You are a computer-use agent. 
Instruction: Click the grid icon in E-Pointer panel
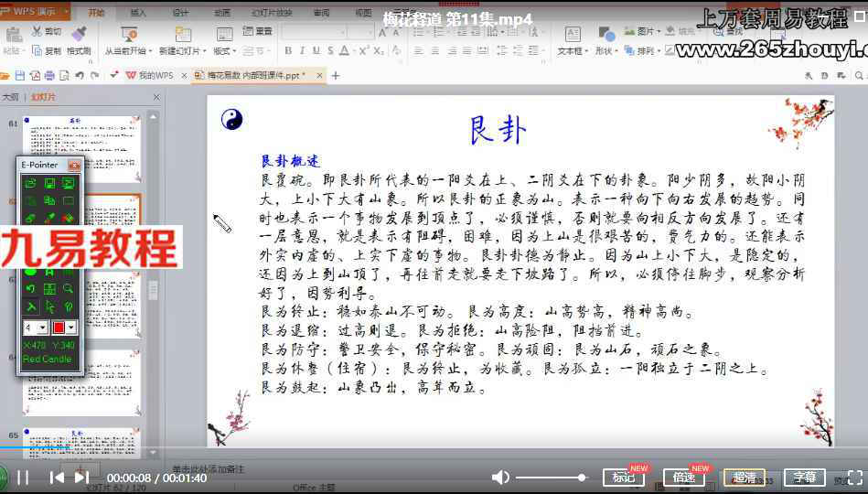click(49, 288)
